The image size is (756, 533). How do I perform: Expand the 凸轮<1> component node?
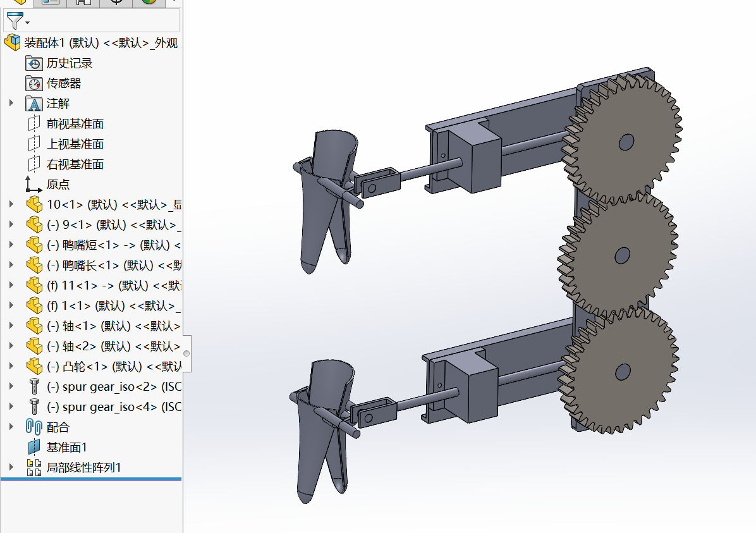(11, 367)
